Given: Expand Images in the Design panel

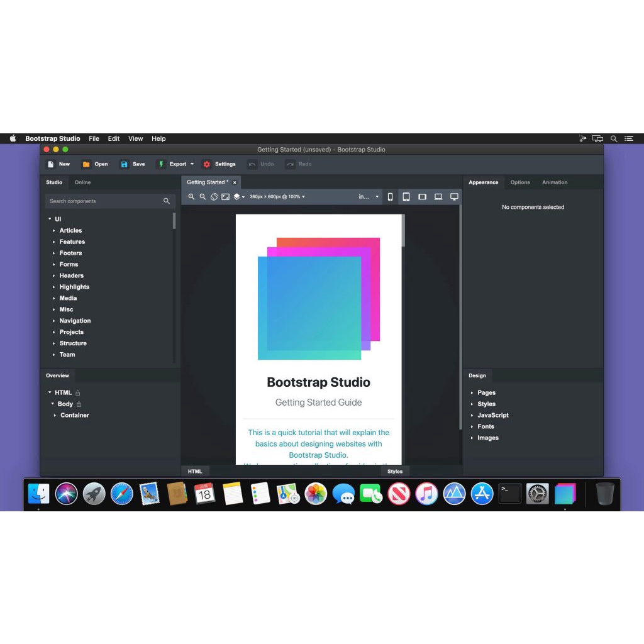Looking at the screenshot, I should (472, 438).
